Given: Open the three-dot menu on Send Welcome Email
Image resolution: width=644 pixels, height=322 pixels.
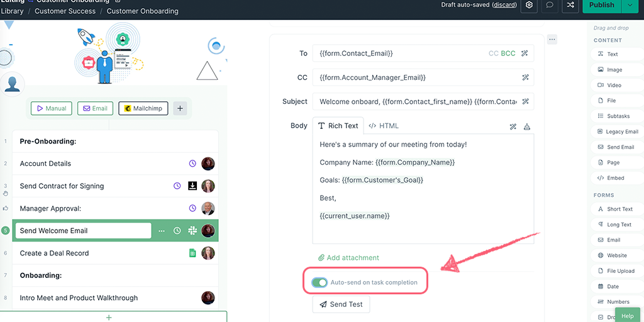Looking at the screenshot, I should 162,231.
